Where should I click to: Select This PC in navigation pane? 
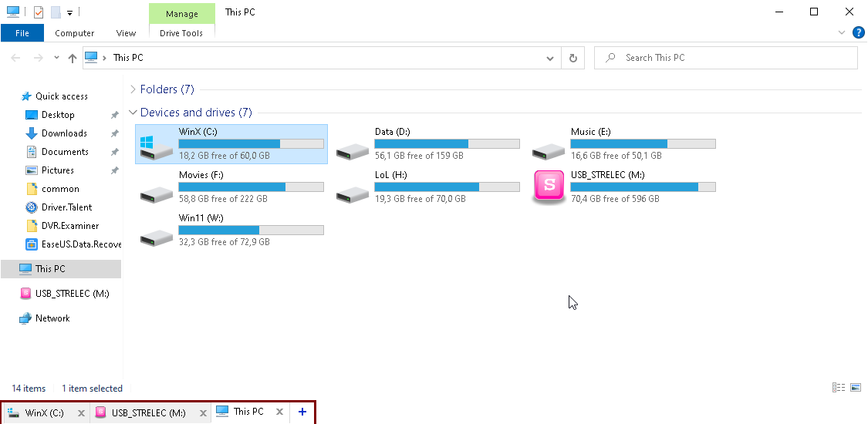(x=61, y=269)
